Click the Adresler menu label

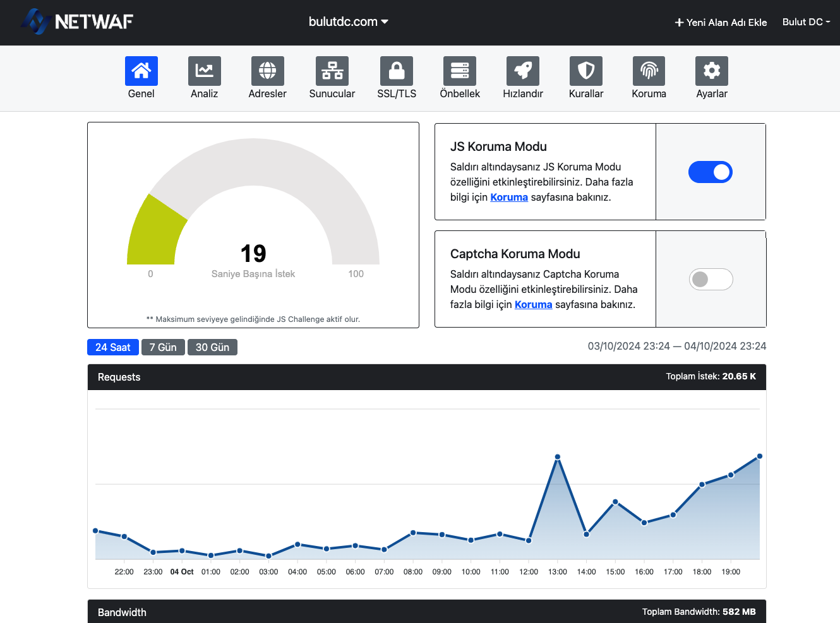(267, 93)
